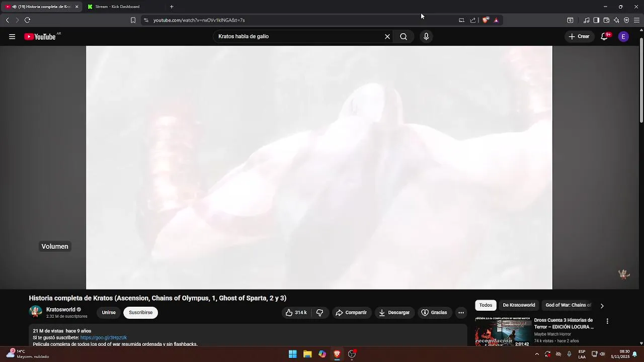Open the Brave main menu
The width and height of the screenshot is (644, 362).
(636, 20)
